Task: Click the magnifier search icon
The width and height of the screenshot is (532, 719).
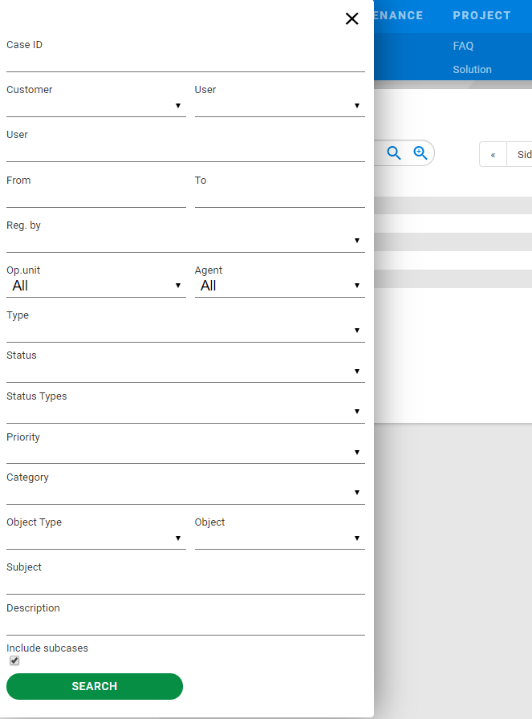Action: 394,153
